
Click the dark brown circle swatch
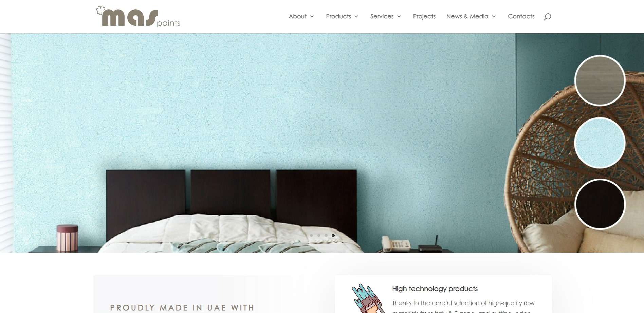click(600, 204)
